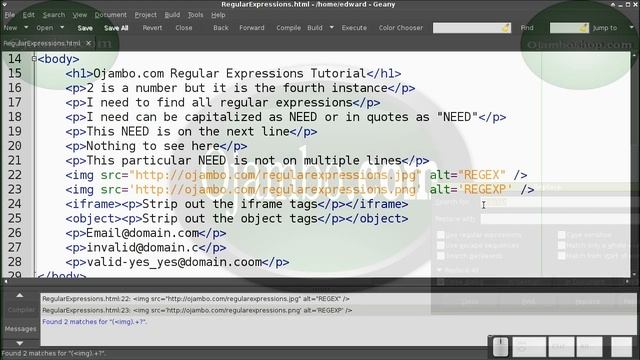Toggle faded 'Use regular expressions' checkbox
640x360 pixels.
440,235
